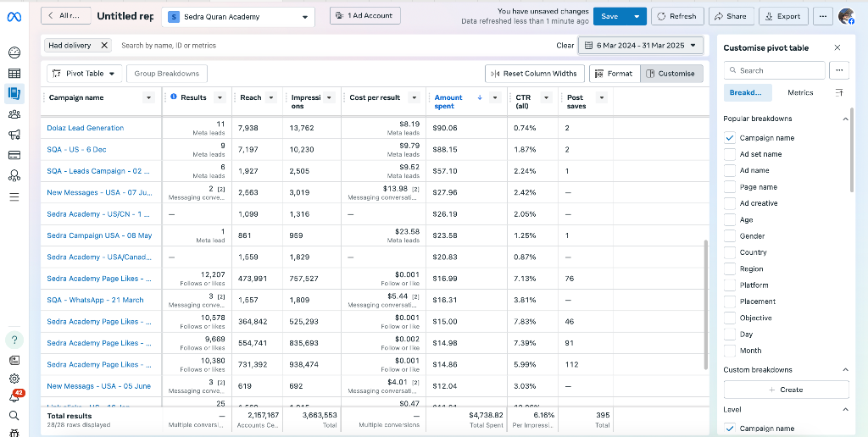Image resolution: width=868 pixels, height=437 pixels.
Task: Open the Help question mark icon
Action: 14,340
